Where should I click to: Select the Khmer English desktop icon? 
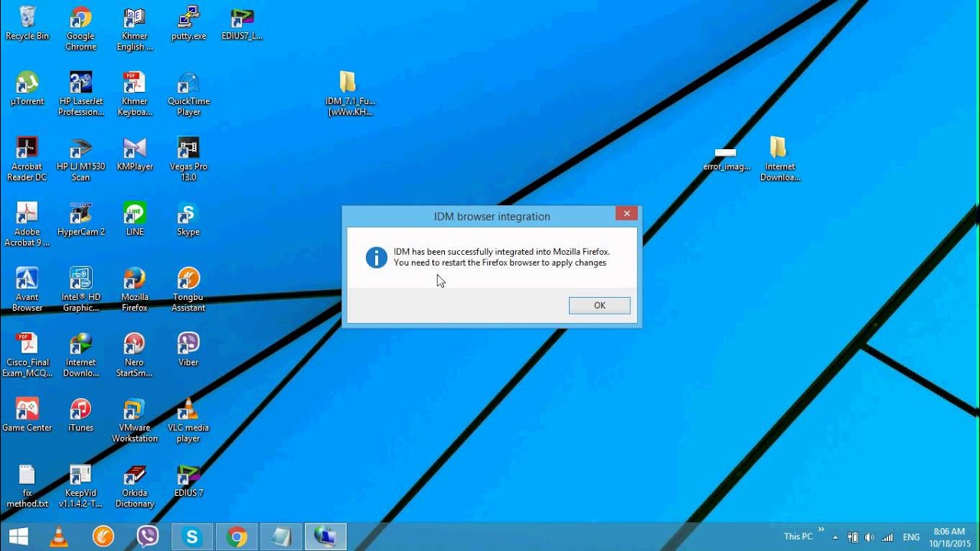coord(135,29)
